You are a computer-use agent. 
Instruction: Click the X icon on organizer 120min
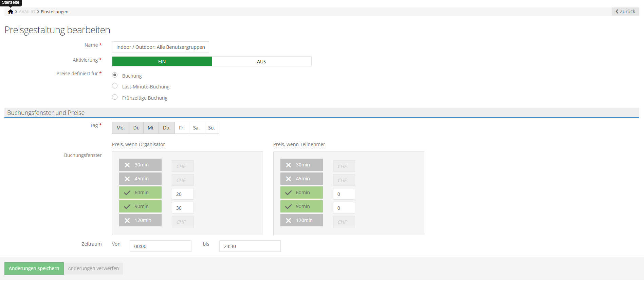point(127,221)
